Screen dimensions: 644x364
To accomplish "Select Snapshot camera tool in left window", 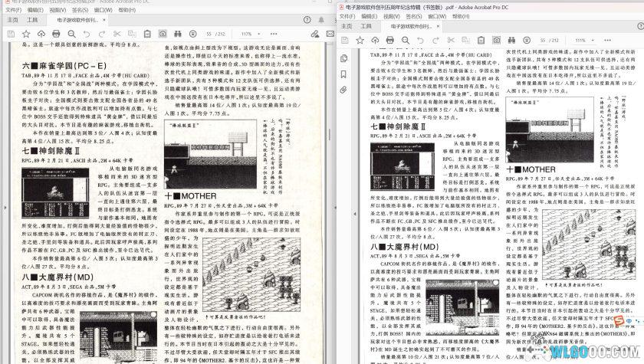I will coord(163,34).
